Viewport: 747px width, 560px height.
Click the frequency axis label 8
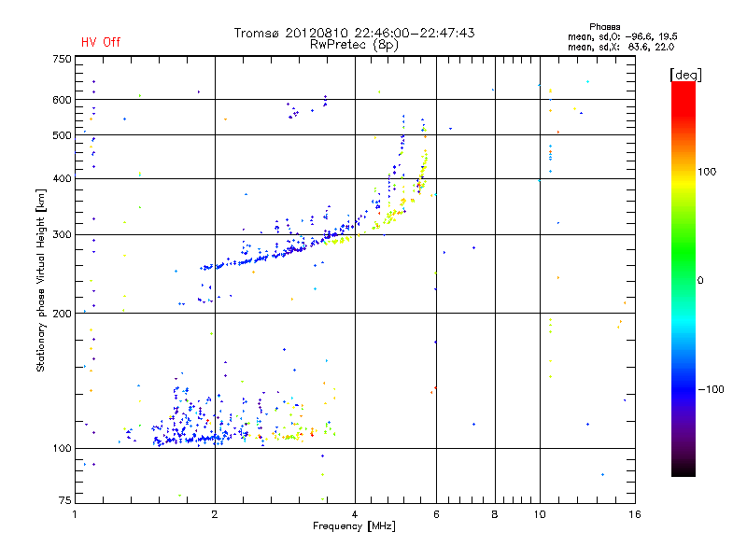(495, 514)
